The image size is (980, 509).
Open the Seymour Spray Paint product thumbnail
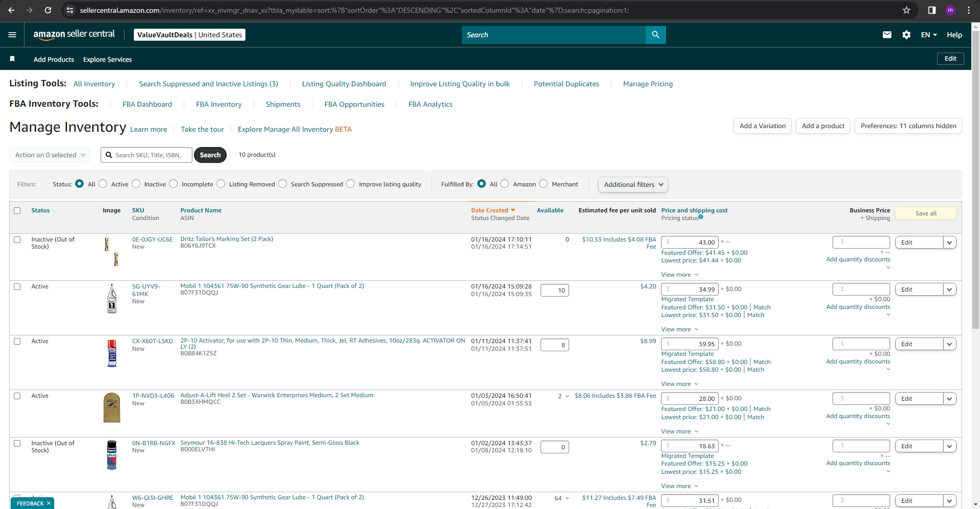(x=112, y=455)
